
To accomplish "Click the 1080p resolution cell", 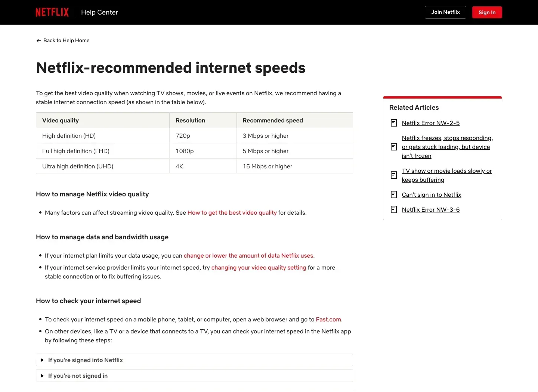I will pos(203,151).
